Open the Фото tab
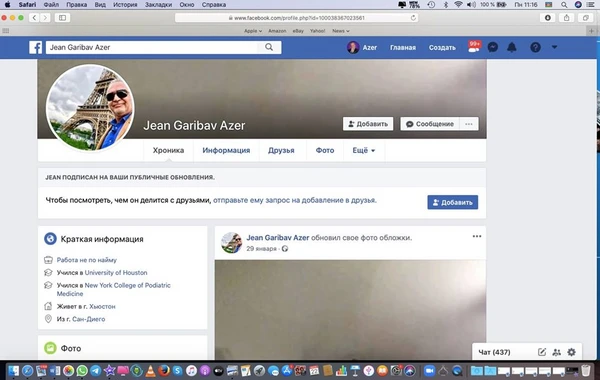600x380 pixels. pyautogui.click(x=325, y=150)
